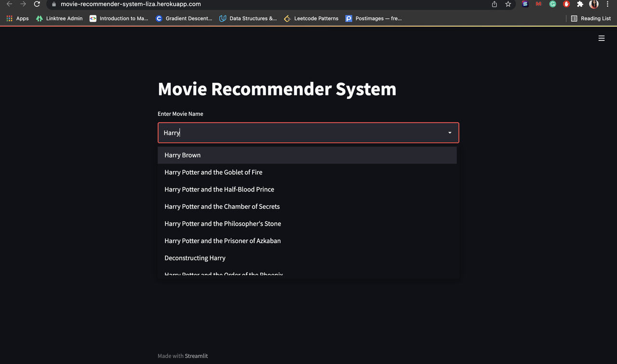
Task: Click the Google Apps grid icon
Action: pyautogui.click(x=9, y=18)
